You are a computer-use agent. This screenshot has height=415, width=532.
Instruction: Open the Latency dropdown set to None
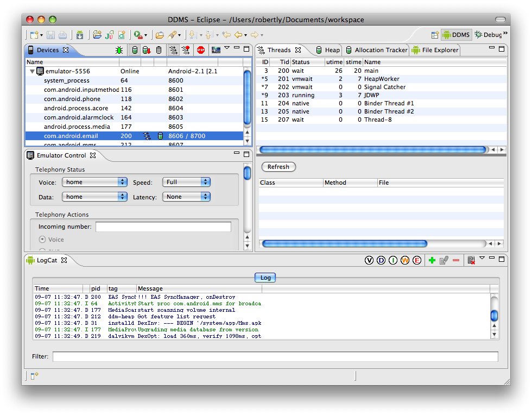click(186, 197)
